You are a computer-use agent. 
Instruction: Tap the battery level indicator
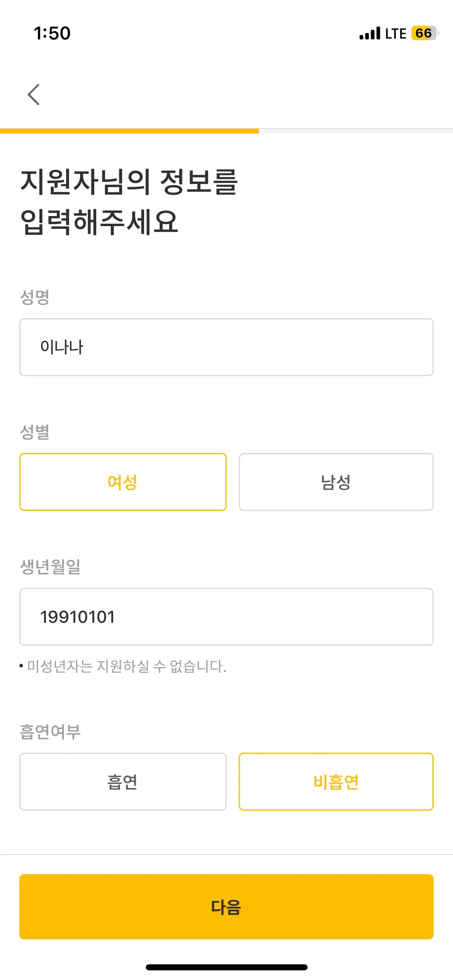[425, 33]
